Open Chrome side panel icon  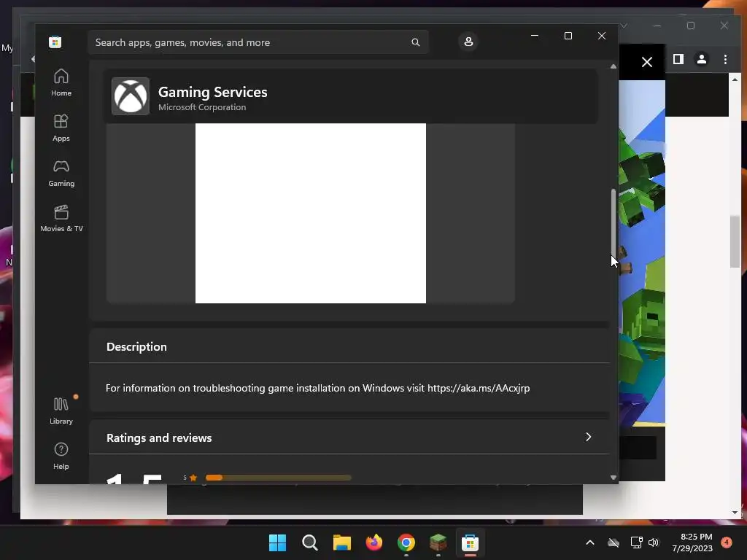[x=678, y=59]
